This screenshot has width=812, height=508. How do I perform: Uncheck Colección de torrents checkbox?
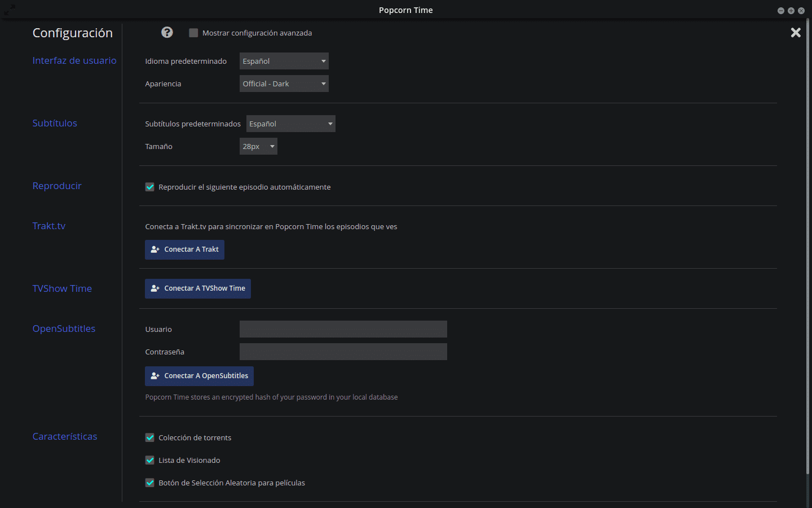[x=149, y=437]
